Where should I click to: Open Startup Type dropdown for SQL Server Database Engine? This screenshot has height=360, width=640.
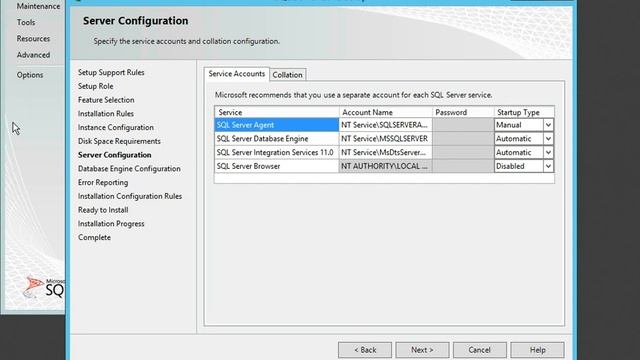pyautogui.click(x=548, y=139)
